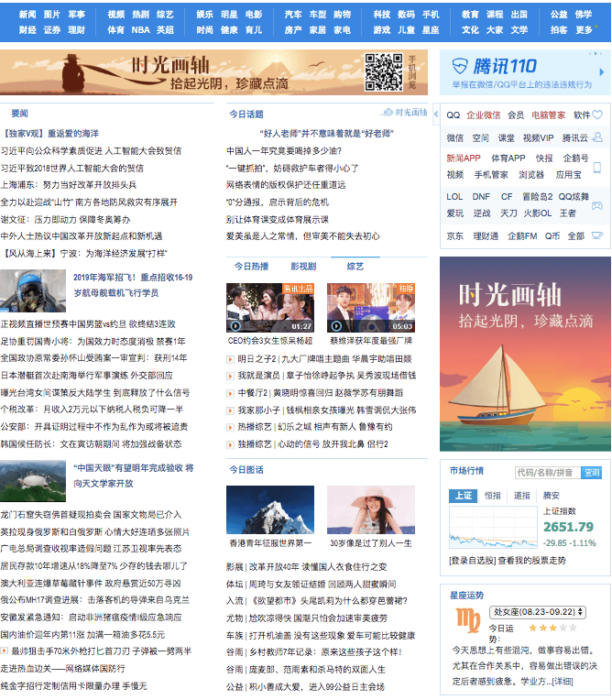
Task: Open headline '中国人一年究竟要喝掉多少油?'
Action: tap(284, 151)
